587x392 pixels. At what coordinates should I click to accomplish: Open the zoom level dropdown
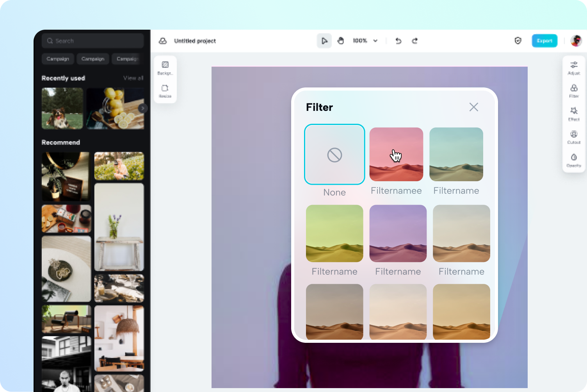[x=365, y=41]
